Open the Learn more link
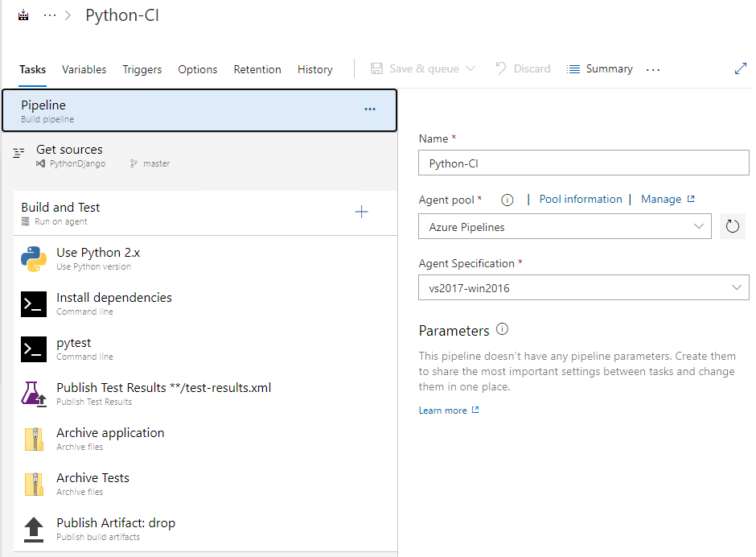 (449, 411)
